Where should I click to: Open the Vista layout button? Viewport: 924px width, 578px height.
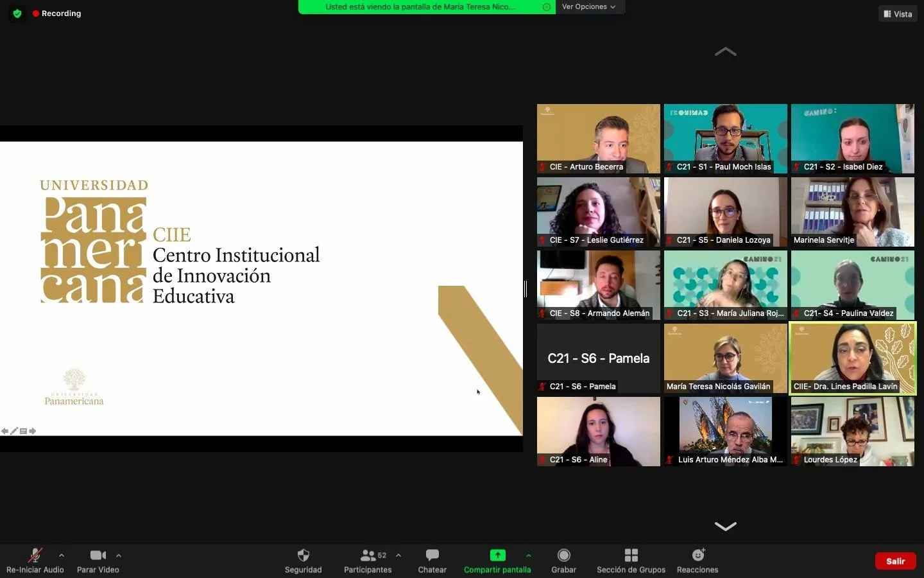click(898, 13)
